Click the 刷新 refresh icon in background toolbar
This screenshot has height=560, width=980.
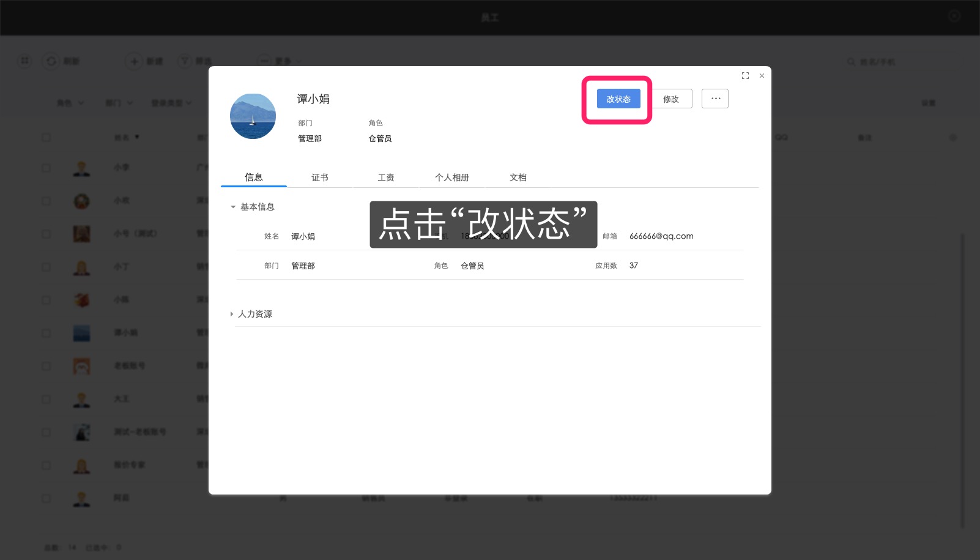coord(51,61)
